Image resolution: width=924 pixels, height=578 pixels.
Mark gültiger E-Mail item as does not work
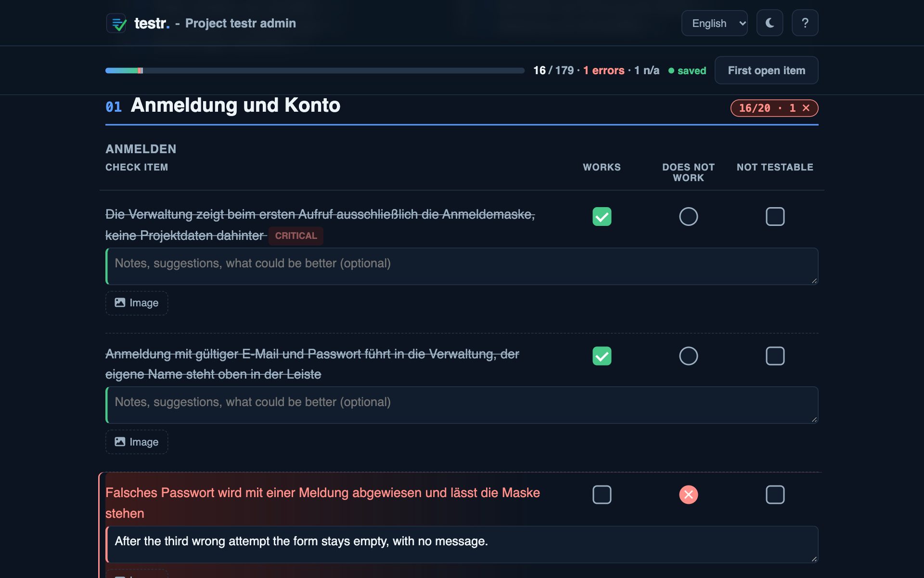[x=688, y=356]
